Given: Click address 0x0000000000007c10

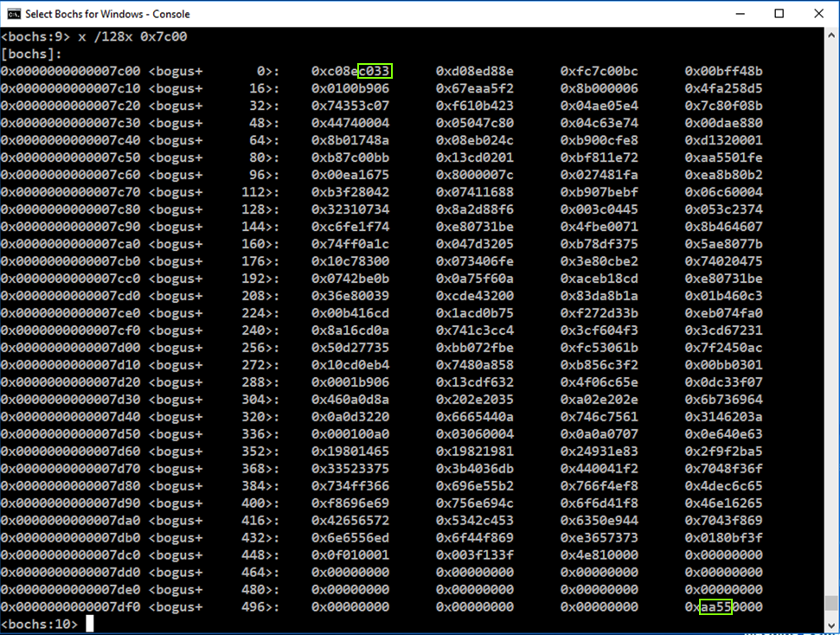Looking at the screenshot, I should (71, 88).
